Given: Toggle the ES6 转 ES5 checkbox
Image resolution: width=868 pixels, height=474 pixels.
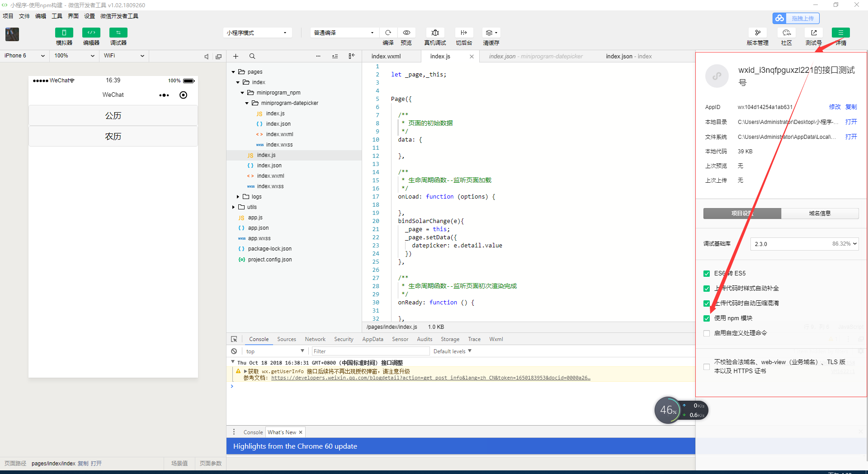Looking at the screenshot, I should click(707, 274).
